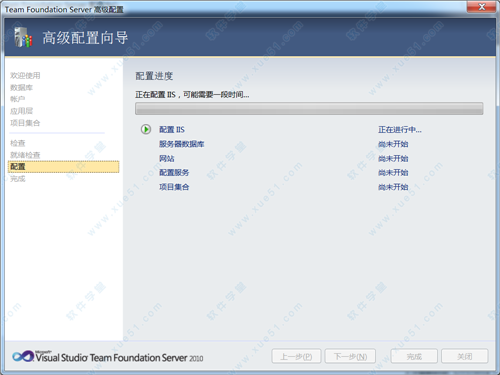
Task: Click the 配置进度 heading
Action: (x=154, y=76)
